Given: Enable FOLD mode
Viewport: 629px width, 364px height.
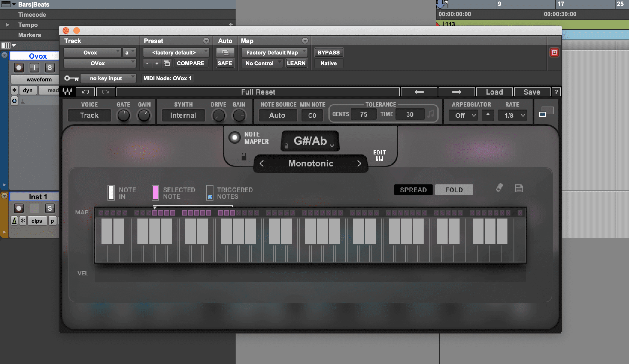Looking at the screenshot, I should [454, 190].
